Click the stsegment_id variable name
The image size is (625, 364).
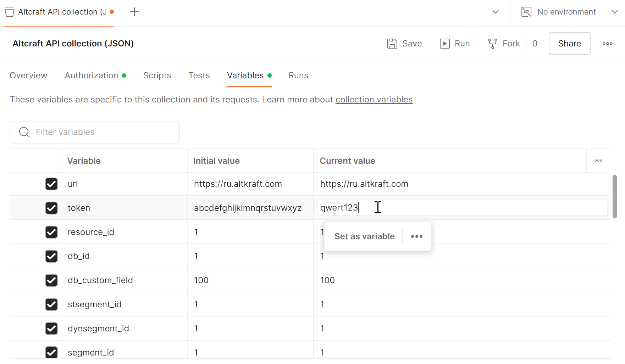94,304
